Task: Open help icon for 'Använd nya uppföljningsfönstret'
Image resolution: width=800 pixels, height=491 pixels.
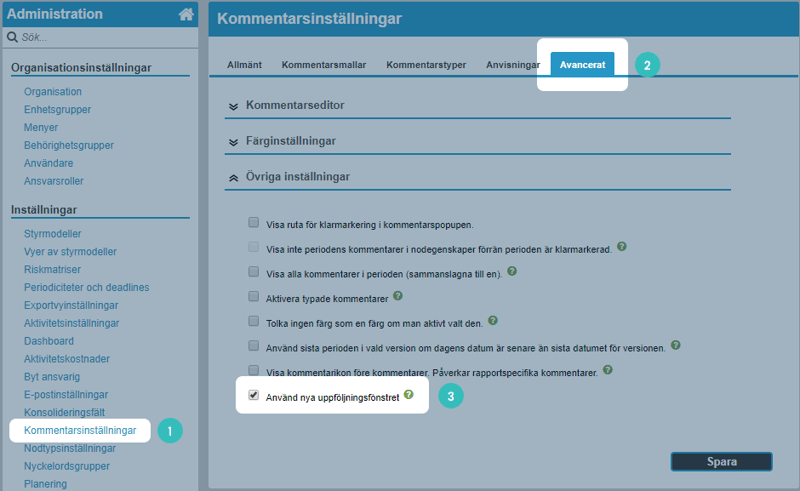Action: click(409, 395)
